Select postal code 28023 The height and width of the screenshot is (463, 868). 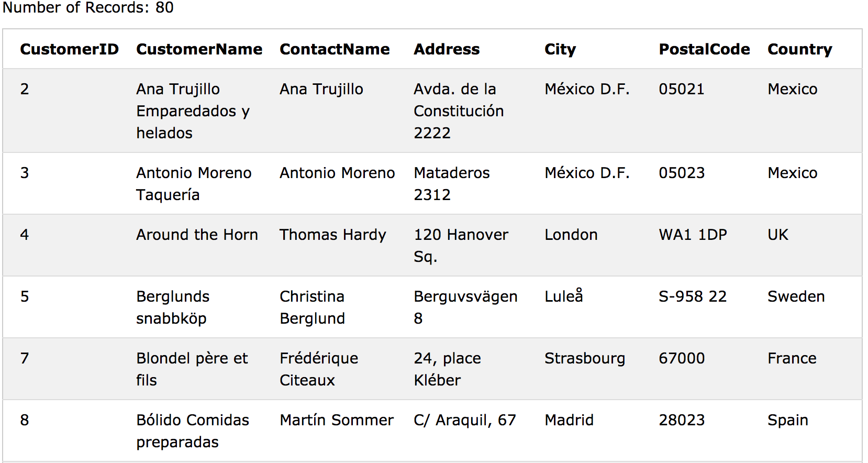pos(682,420)
